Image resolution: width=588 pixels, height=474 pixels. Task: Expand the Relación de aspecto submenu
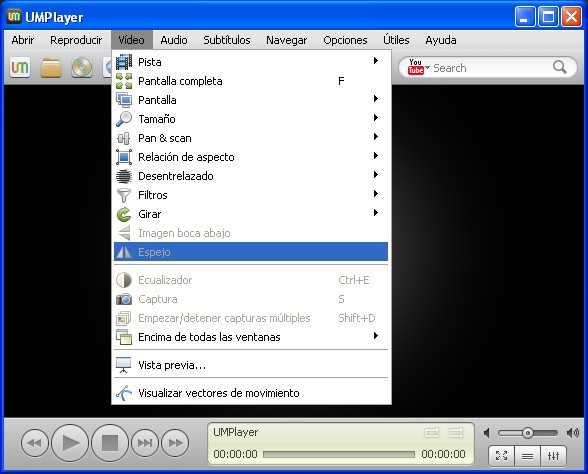click(x=251, y=157)
